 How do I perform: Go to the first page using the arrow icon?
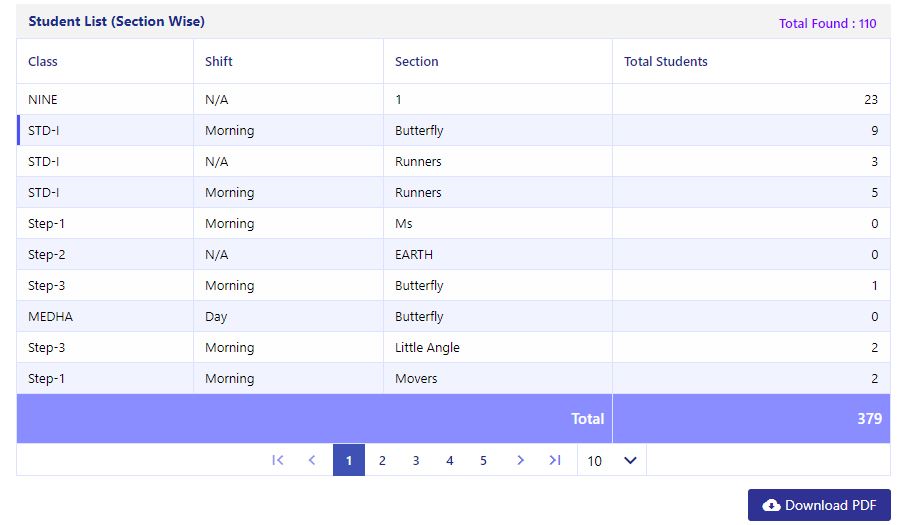278,460
